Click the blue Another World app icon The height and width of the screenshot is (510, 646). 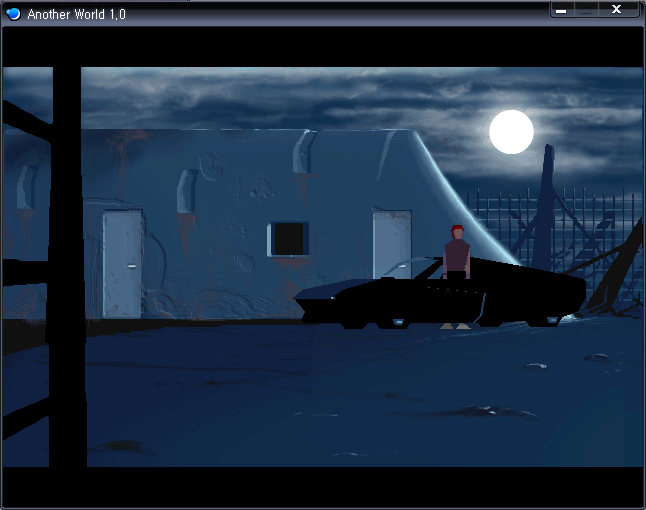pyautogui.click(x=13, y=14)
